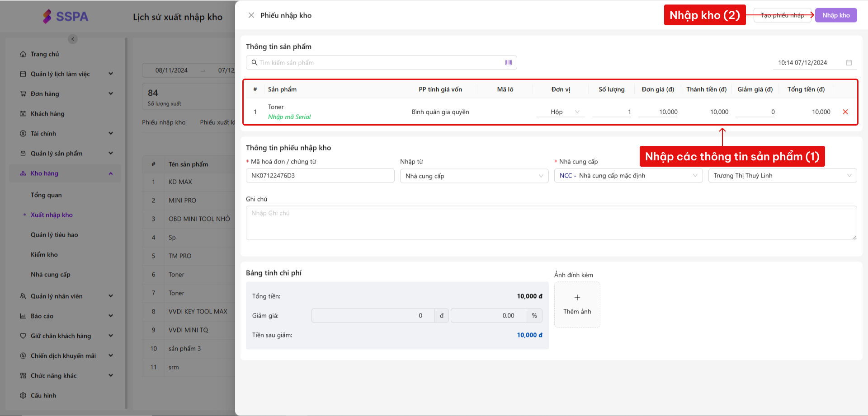The height and width of the screenshot is (416, 868).
Task: Open the calendar icon next to 10:14 07/12/2024
Action: tap(849, 63)
